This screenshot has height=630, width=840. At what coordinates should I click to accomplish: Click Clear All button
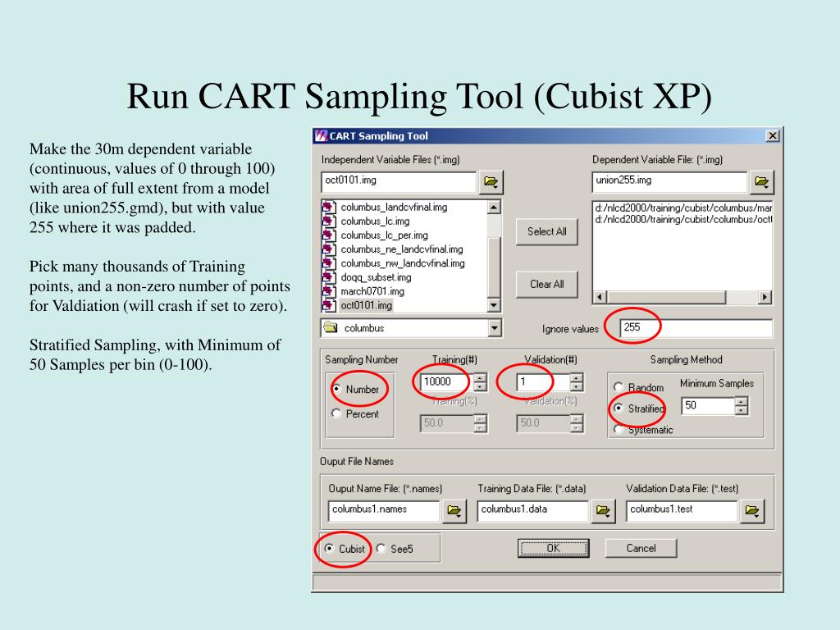(x=546, y=285)
